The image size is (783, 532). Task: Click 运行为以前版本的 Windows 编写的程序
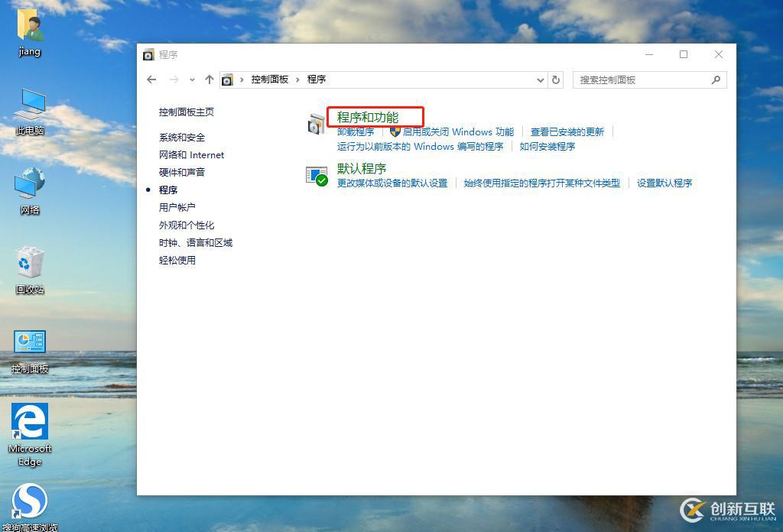pyautogui.click(x=420, y=146)
